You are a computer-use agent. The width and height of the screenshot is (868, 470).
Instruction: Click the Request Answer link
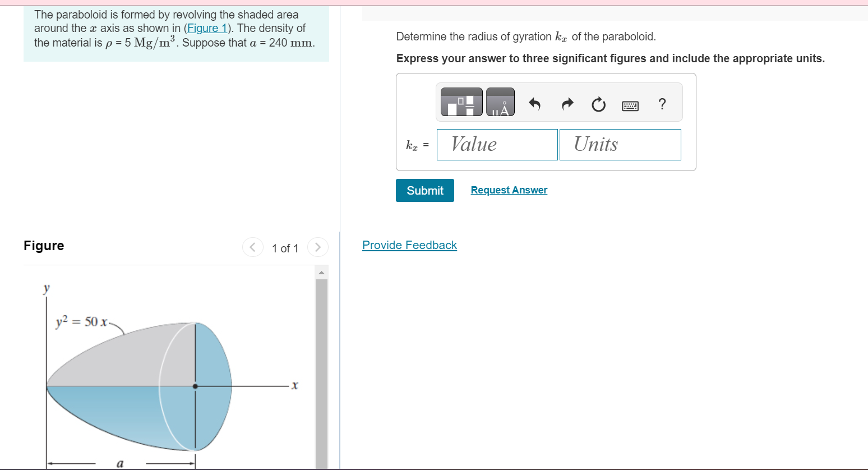[x=509, y=190]
